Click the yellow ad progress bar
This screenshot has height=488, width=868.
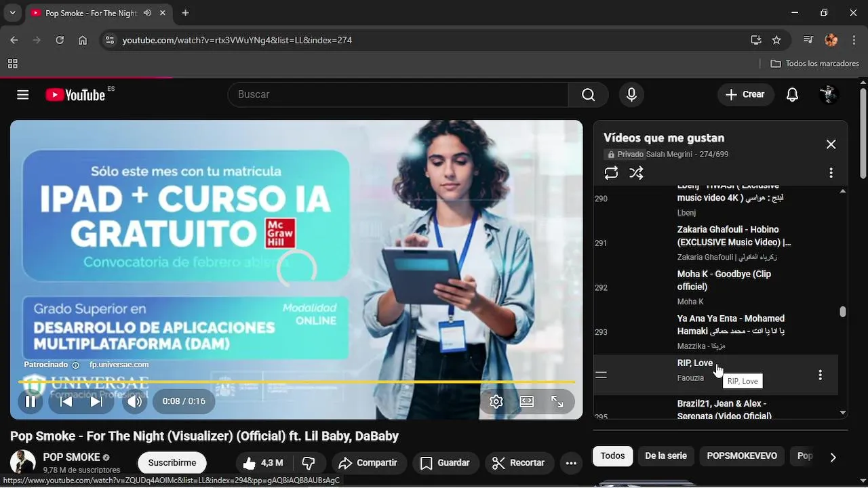pyautogui.click(x=296, y=382)
